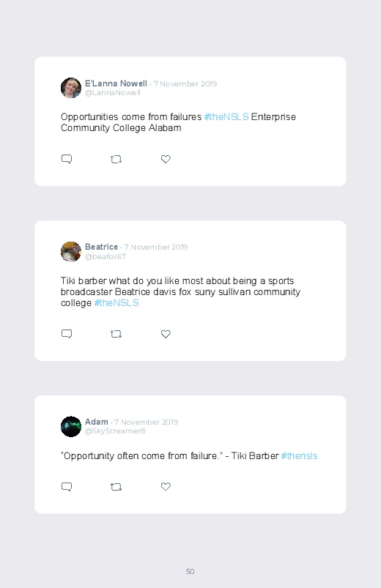
Task: Open E'Lanna Nowell's profile picture
Action: tap(71, 88)
